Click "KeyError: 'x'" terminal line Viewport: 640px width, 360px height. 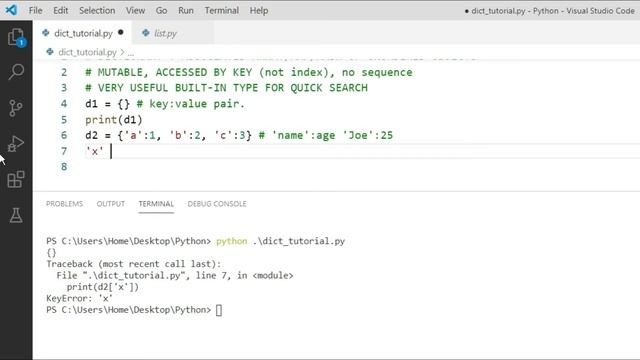(x=79, y=298)
